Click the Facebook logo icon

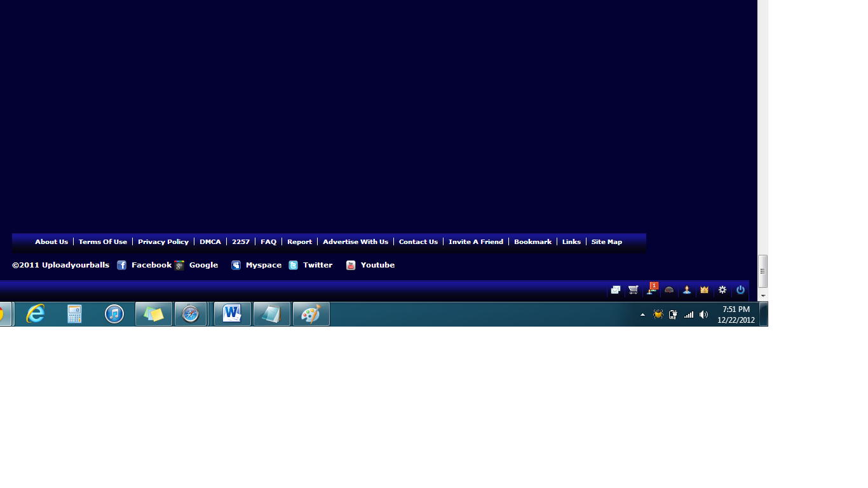click(x=122, y=265)
